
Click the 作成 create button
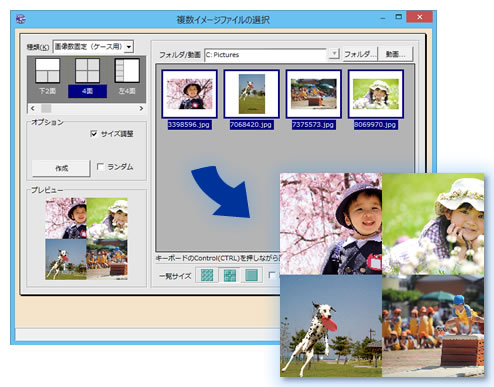[x=61, y=168]
